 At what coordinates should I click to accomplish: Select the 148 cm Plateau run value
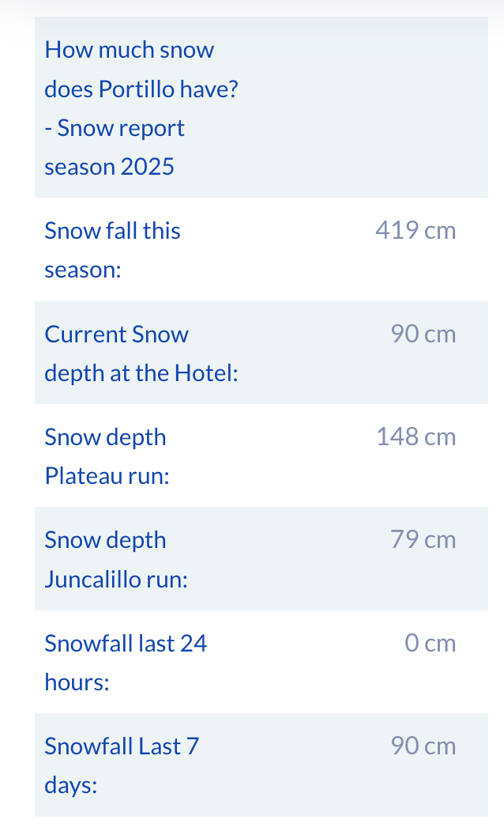(416, 436)
